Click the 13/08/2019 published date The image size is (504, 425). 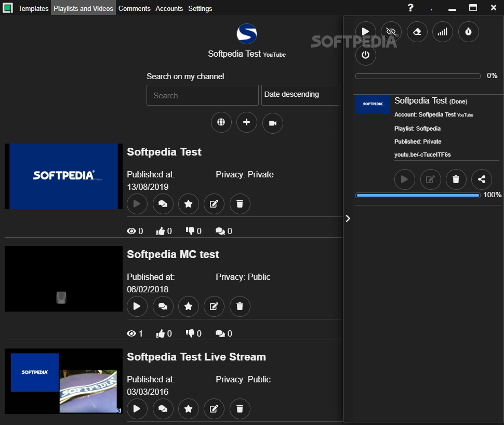tap(148, 187)
